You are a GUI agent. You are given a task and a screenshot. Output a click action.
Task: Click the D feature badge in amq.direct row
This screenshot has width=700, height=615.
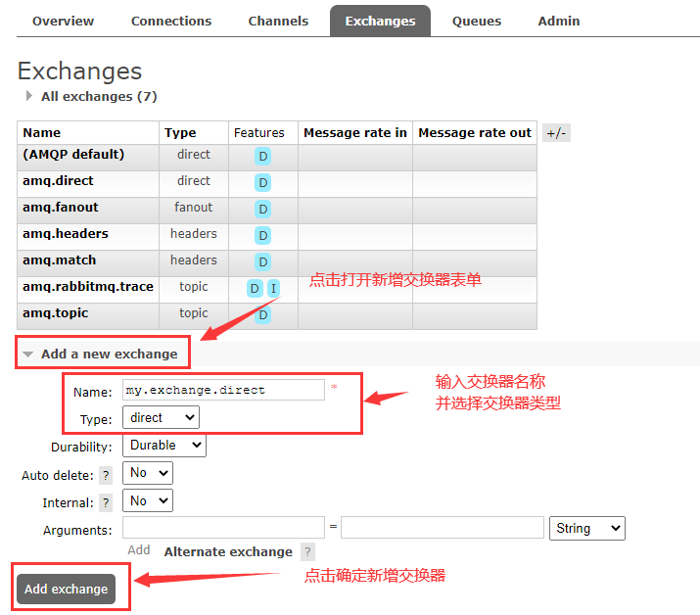(x=263, y=183)
